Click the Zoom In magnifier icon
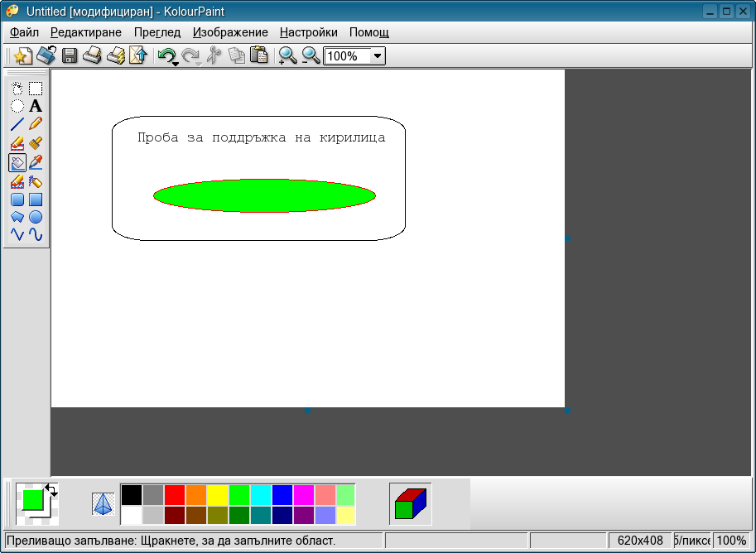756x553 pixels. click(287, 56)
